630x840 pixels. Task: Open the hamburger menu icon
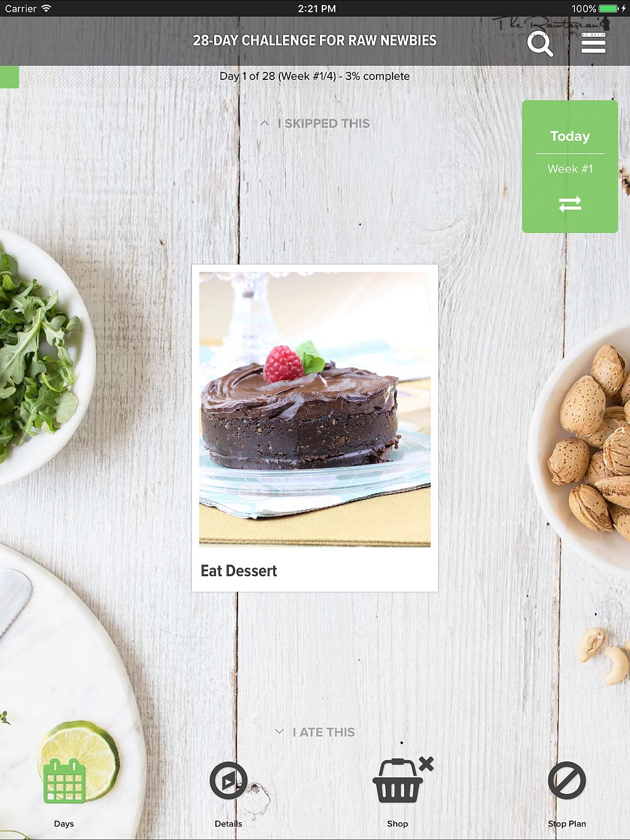click(593, 43)
